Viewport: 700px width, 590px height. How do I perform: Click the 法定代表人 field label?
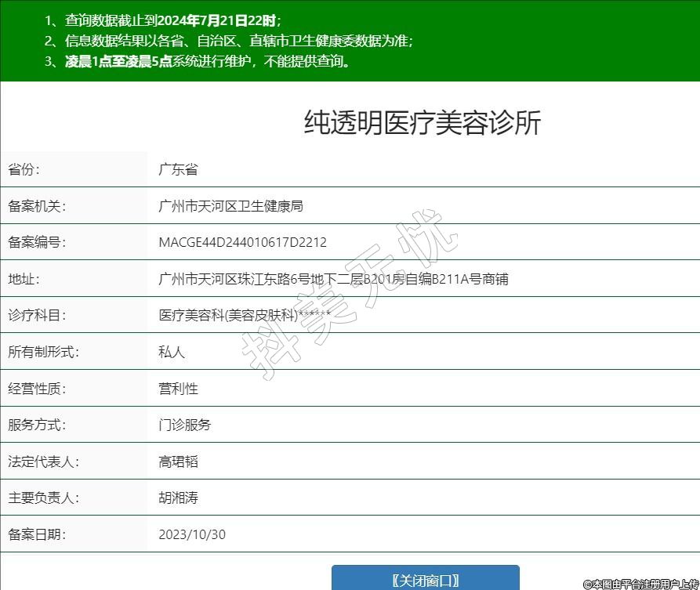[43, 462]
